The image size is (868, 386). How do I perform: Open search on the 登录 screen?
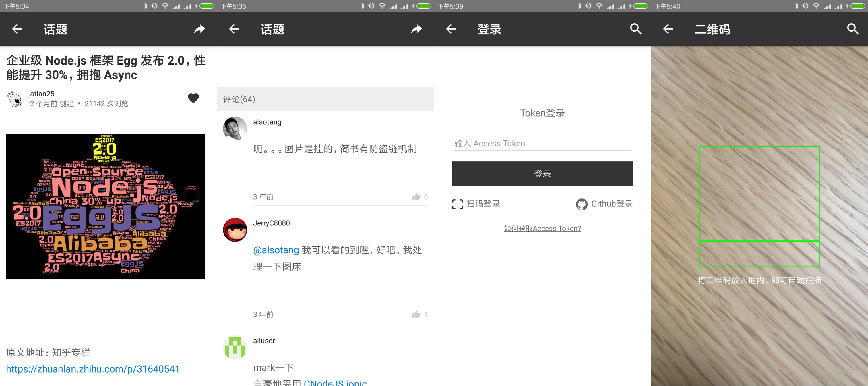(635, 29)
